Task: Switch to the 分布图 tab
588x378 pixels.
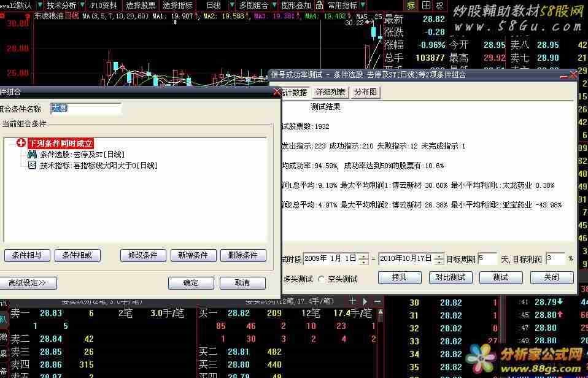Action: pyautogui.click(x=365, y=92)
